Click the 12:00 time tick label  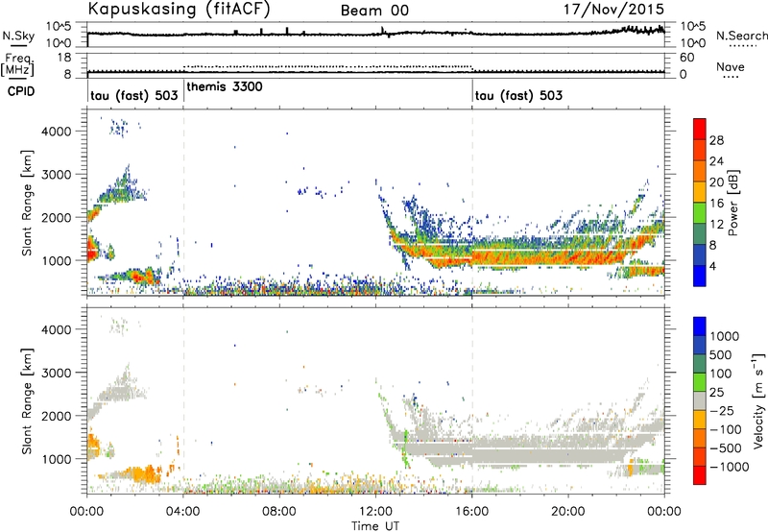[375, 512]
